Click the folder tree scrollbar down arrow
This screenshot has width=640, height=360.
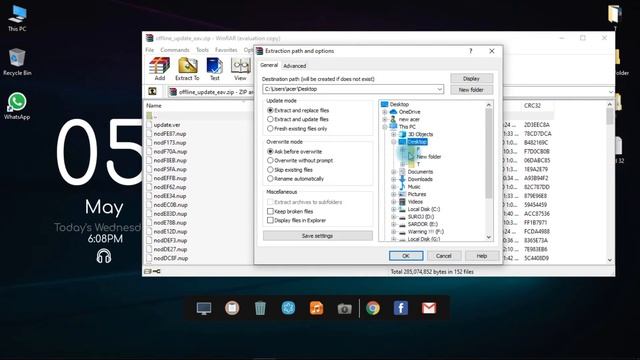point(489,237)
